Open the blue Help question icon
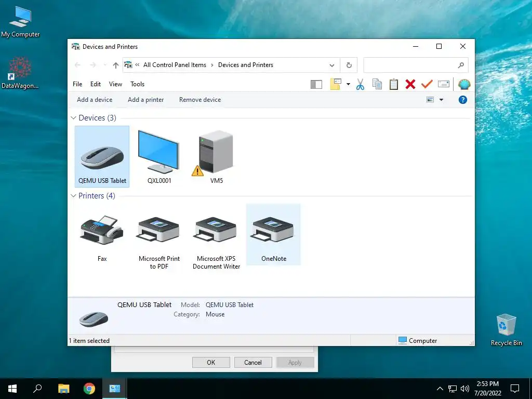 pos(463,100)
